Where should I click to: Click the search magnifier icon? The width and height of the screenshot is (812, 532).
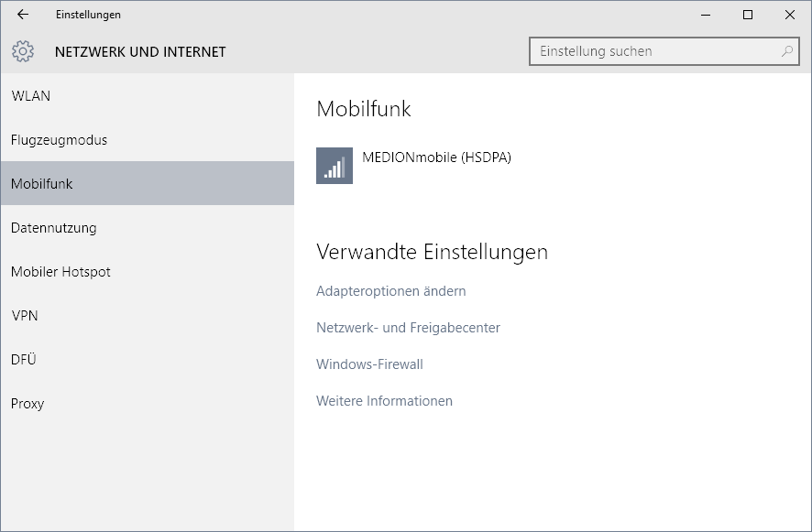pos(786,51)
